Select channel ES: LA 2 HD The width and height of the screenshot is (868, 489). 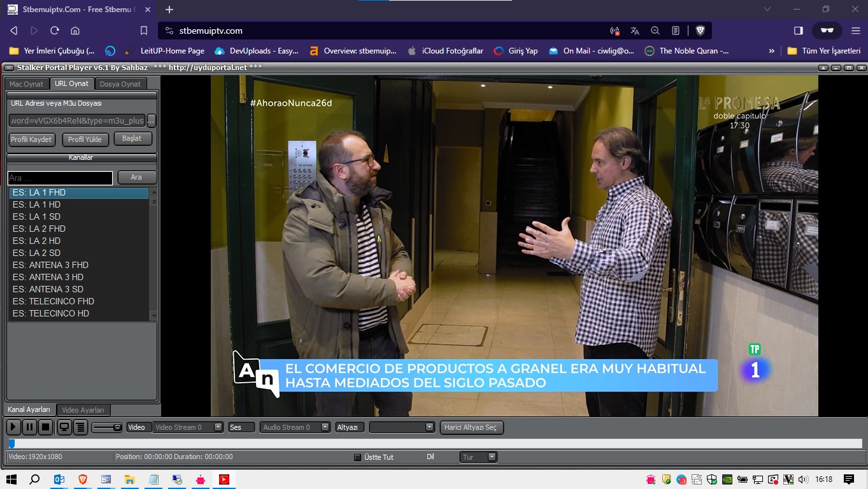79,241
